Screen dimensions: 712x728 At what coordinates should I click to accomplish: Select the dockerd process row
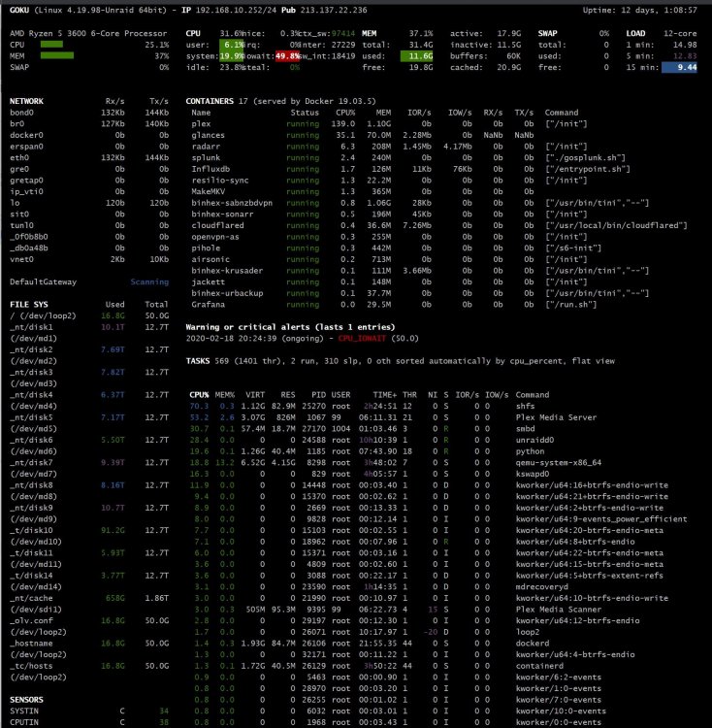pyautogui.click(x=370, y=643)
